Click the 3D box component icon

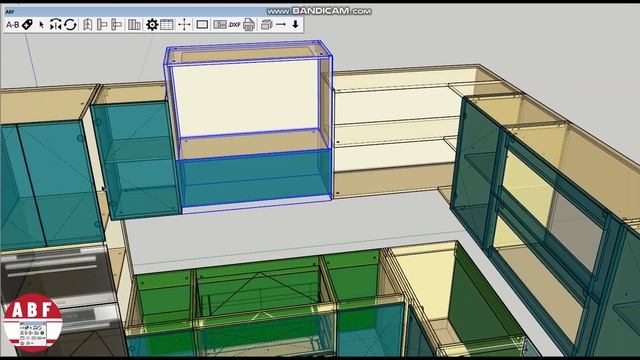point(267,24)
